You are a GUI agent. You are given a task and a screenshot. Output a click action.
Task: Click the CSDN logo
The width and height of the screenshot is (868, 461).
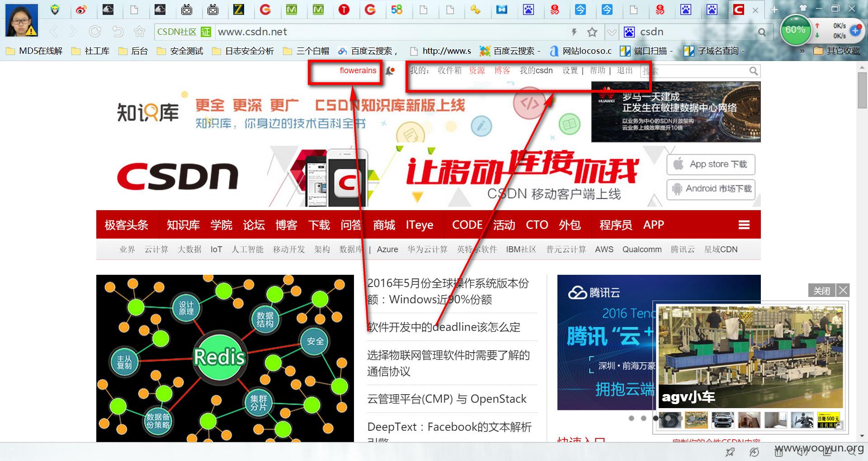tap(178, 177)
